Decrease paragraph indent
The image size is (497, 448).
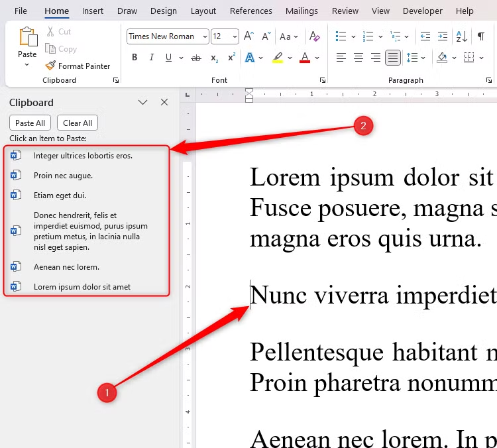pos(425,36)
